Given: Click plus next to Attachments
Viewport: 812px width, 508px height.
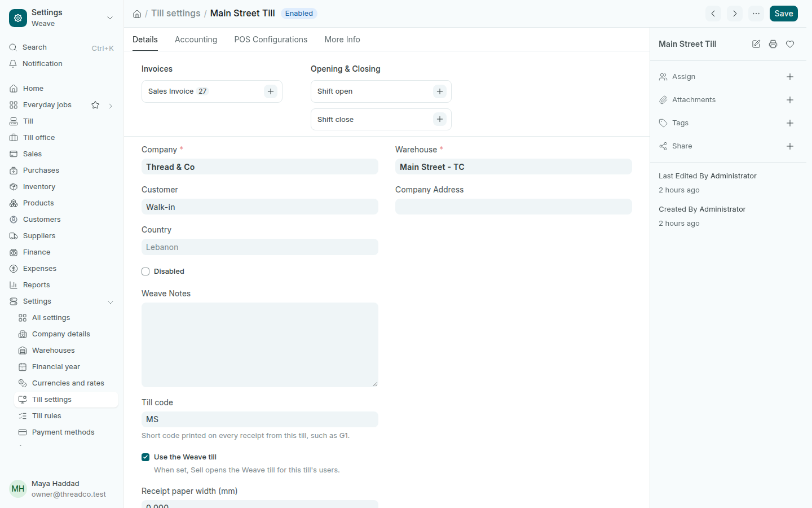Looking at the screenshot, I should 790,100.
